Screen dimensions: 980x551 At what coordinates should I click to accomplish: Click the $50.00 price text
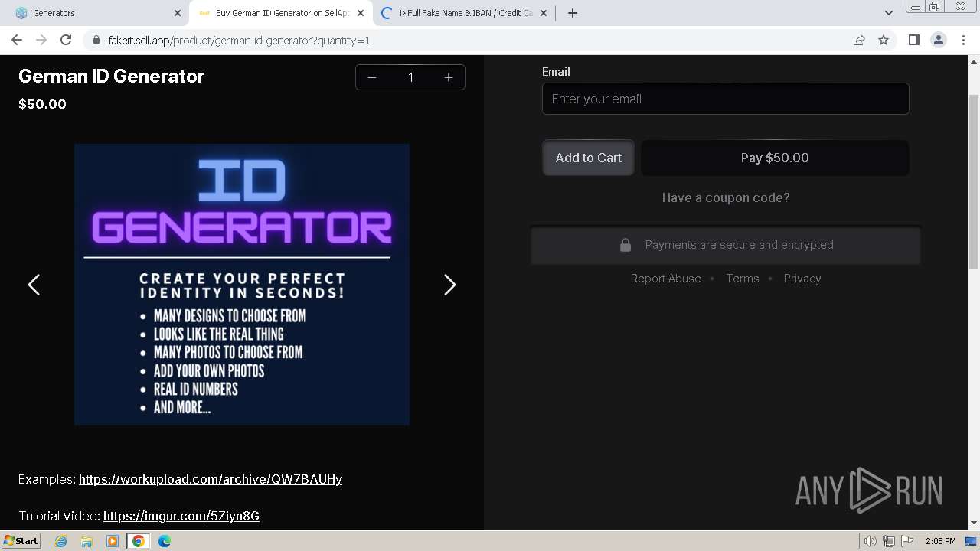pyautogui.click(x=42, y=104)
